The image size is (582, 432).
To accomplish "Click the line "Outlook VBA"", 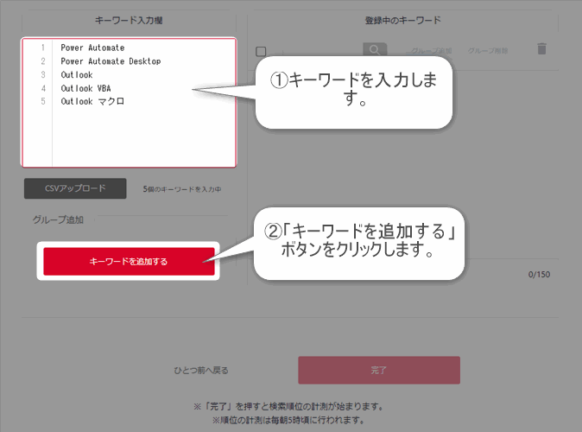I will coord(86,88).
